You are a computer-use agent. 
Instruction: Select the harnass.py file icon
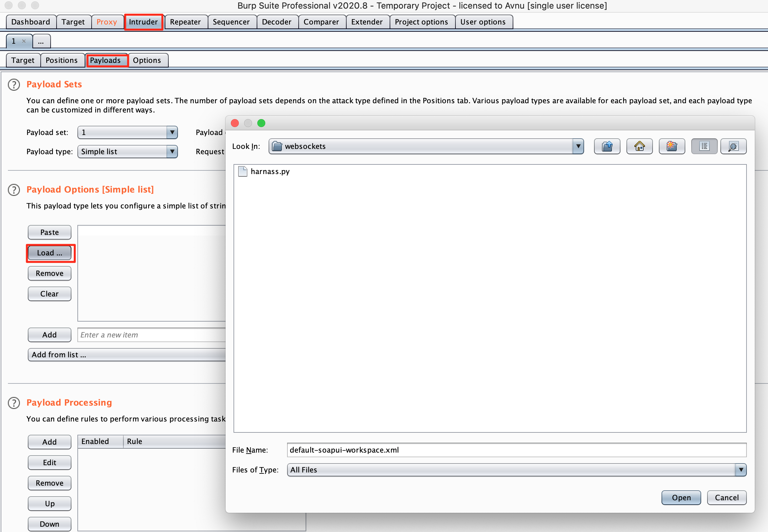(x=242, y=171)
